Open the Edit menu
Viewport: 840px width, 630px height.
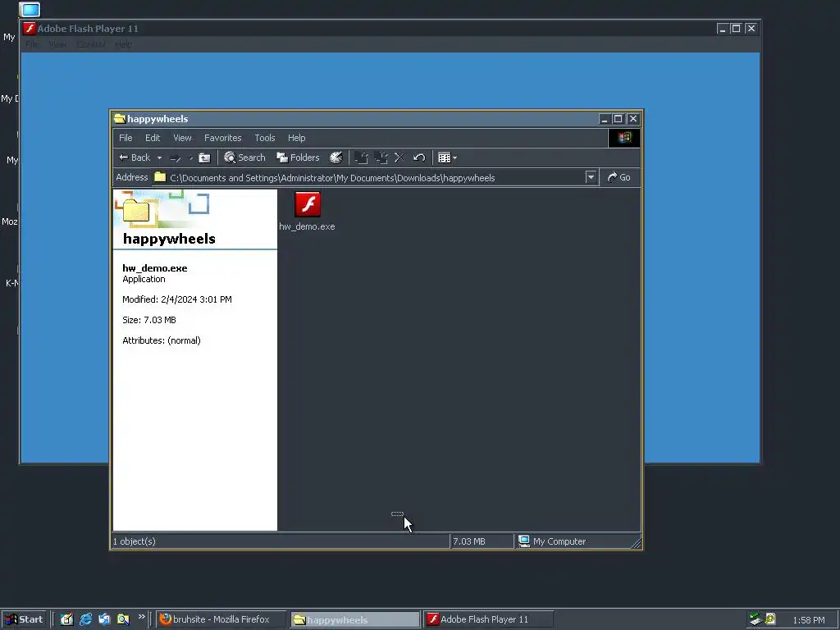(153, 138)
